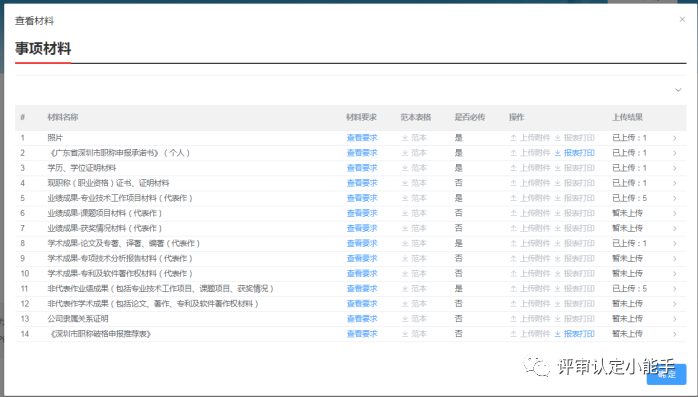This screenshot has height=397, width=698.
Task: Download 范本 for row 4 现职称证书
Action: (414, 183)
